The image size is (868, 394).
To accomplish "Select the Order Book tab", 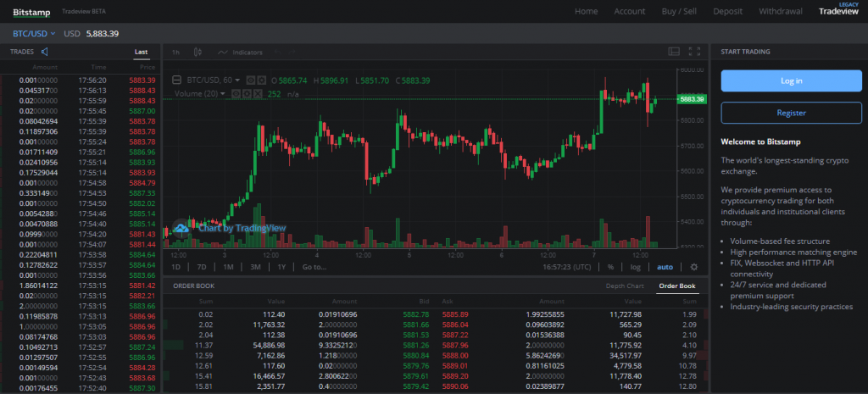I will coord(677,286).
